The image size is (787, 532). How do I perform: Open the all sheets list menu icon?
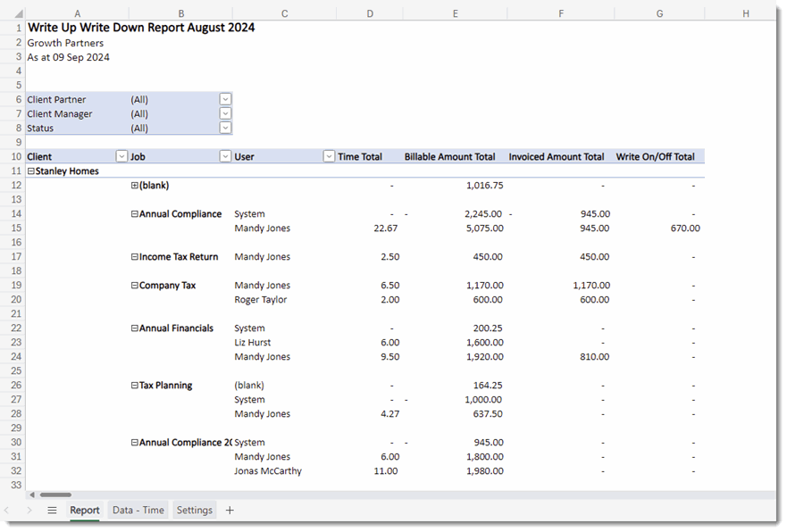pyautogui.click(x=52, y=511)
